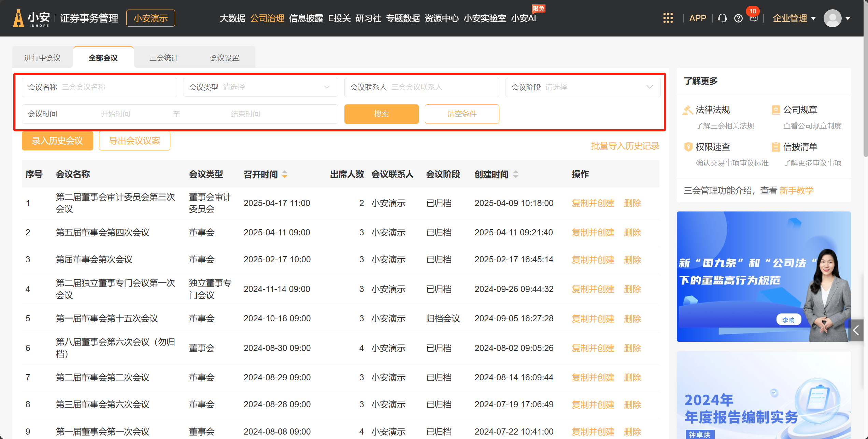Screen dimensions: 868x439
Task: Open the 小安实验室 menu
Action: pos(485,18)
